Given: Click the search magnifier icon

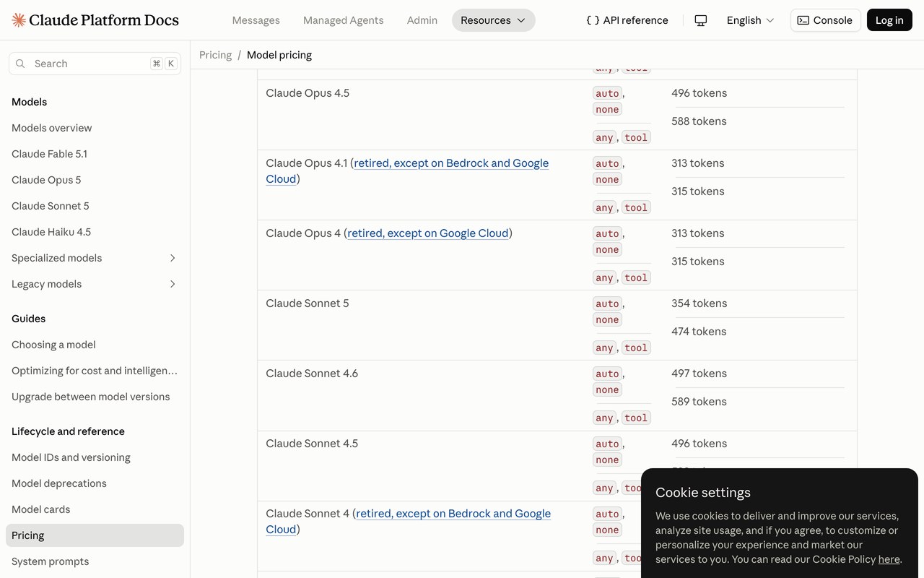Looking at the screenshot, I should (x=20, y=64).
